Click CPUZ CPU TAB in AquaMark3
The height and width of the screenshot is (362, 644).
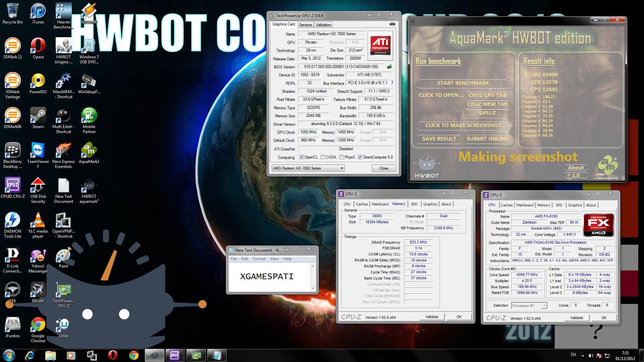(487, 95)
